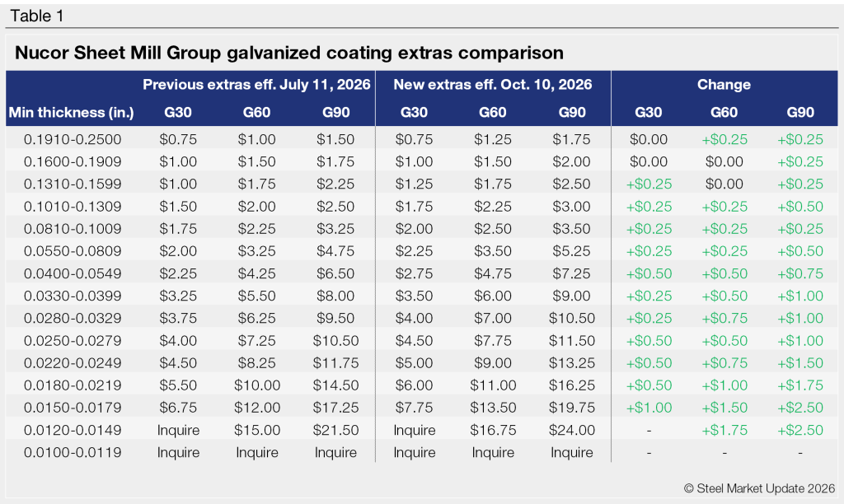Select thickness row 0.0280-0.0329
The width and height of the screenshot is (844, 504).
click(422, 318)
